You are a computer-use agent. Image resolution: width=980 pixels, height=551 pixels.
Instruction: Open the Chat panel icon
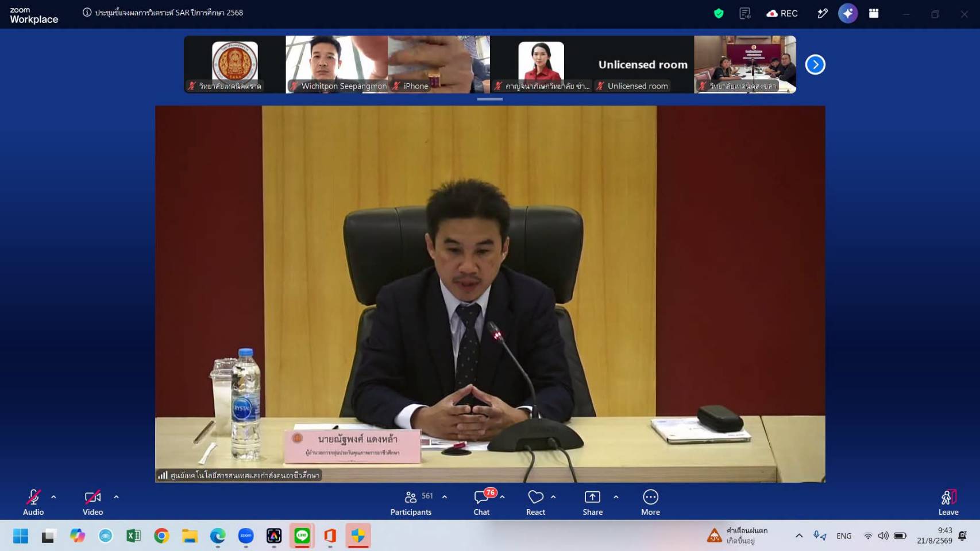pos(481,497)
